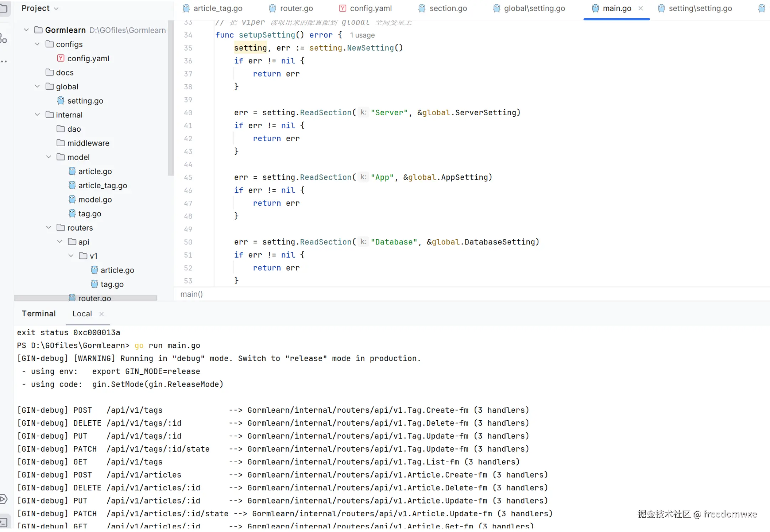Switch to the router.go editor tab
This screenshot has width=770, height=532.
(x=296, y=8)
